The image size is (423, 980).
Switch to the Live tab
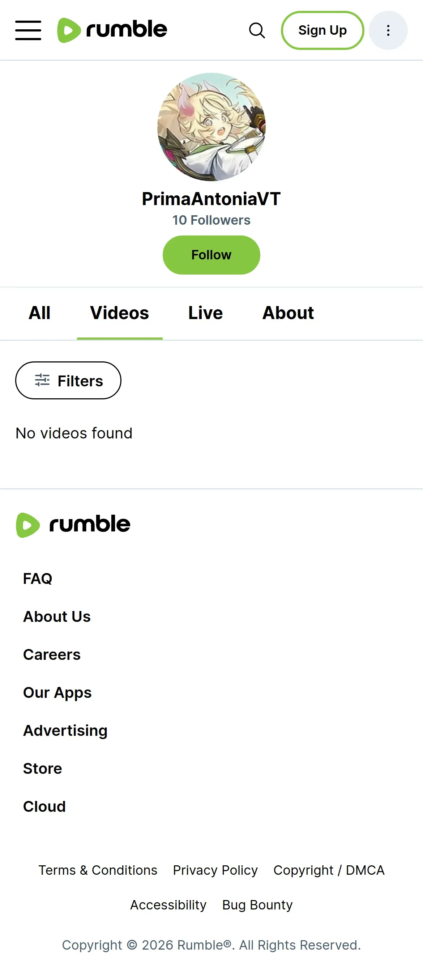click(x=205, y=313)
